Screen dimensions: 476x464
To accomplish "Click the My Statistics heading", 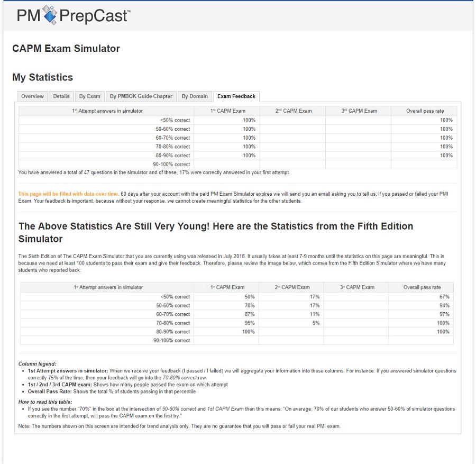I will [x=42, y=77].
